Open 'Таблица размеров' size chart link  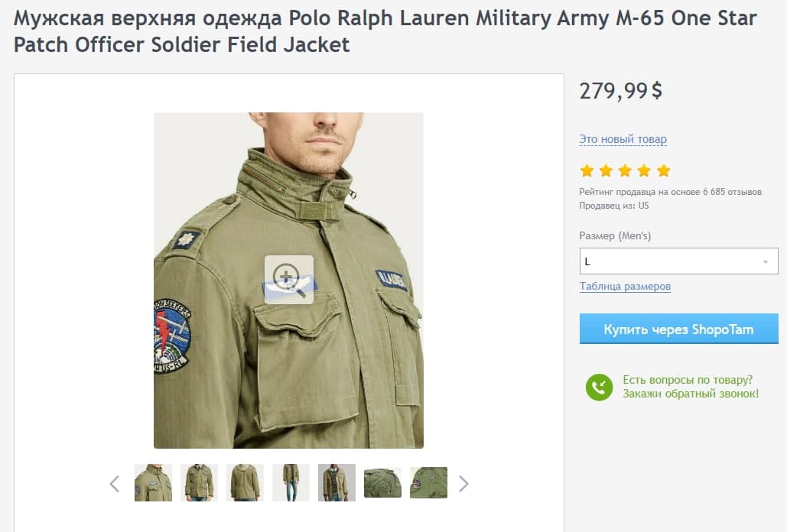tap(625, 286)
